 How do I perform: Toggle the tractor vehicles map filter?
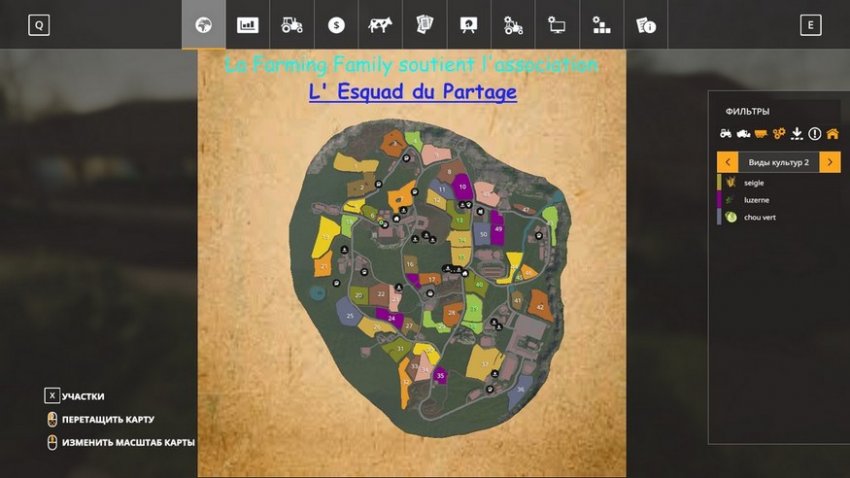(x=726, y=133)
